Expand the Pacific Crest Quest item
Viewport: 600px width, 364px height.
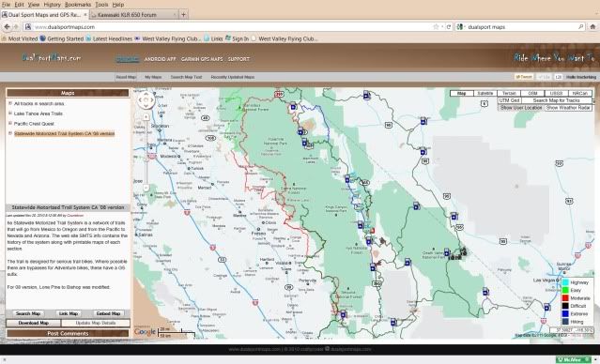pos(10,124)
